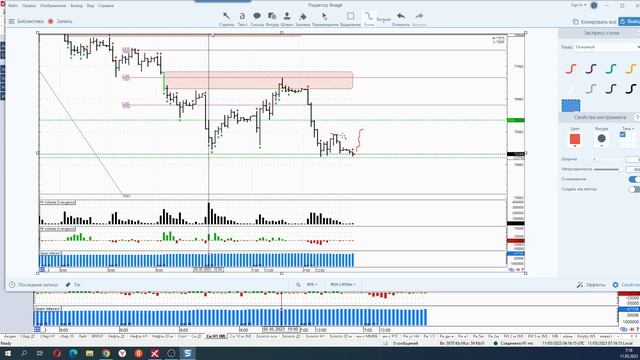Click the Копировать все button

click(594, 22)
